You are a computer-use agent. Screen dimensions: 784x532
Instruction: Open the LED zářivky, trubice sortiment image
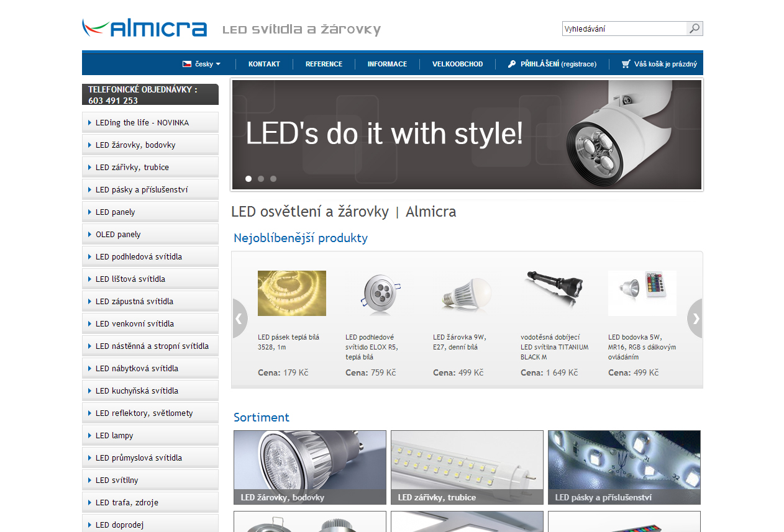coord(467,467)
